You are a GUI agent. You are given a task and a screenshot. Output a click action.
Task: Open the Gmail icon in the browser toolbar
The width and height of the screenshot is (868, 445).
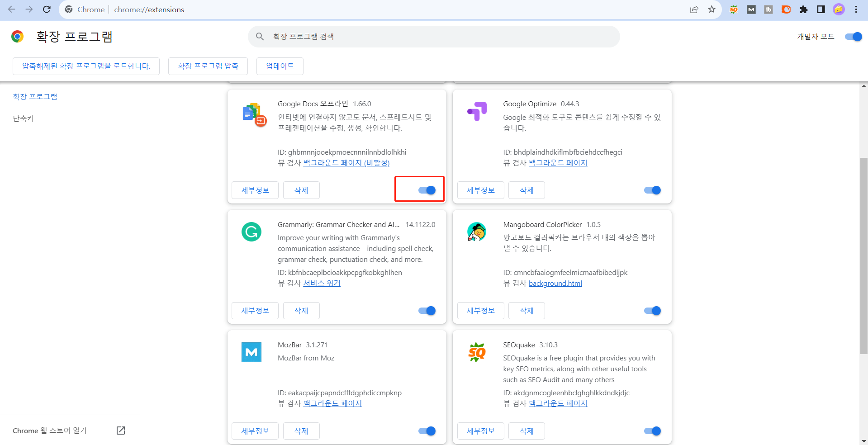pos(751,9)
